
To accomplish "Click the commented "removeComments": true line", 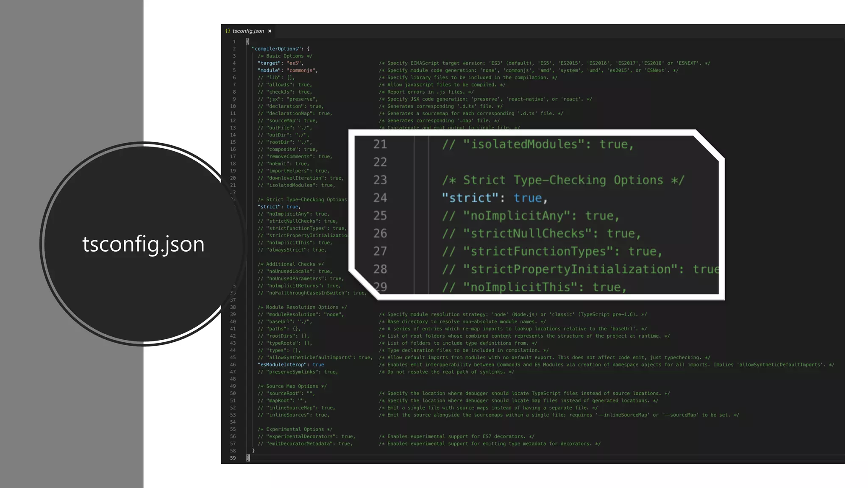I will coord(295,157).
